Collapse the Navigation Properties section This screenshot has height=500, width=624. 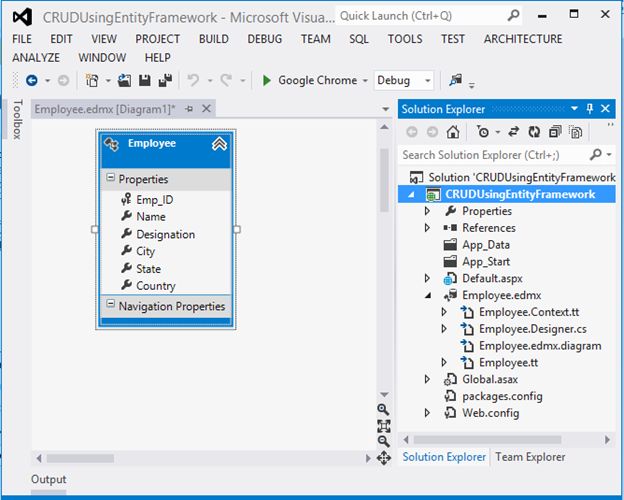pyautogui.click(x=110, y=305)
